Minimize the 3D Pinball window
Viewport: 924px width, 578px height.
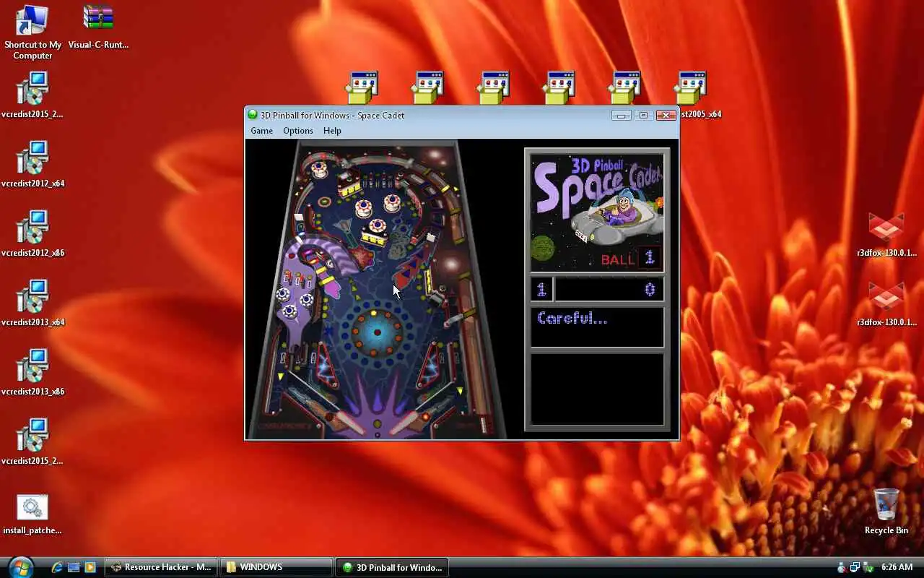tap(621, 115)
